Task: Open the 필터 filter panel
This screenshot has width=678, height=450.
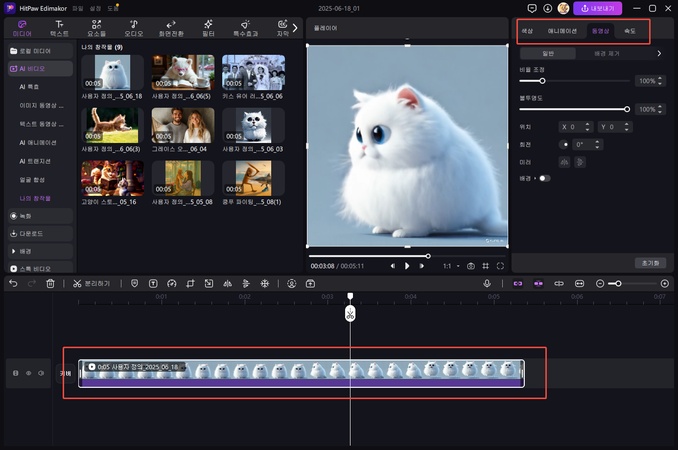Action: pyautogui.click(x=208, y=27)
